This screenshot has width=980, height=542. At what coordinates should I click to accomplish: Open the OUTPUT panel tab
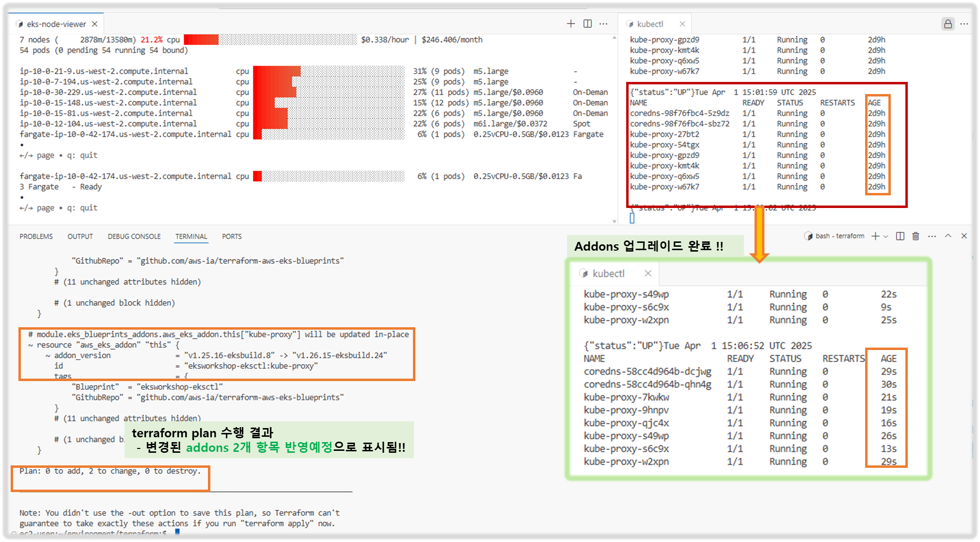coord(80,237)
